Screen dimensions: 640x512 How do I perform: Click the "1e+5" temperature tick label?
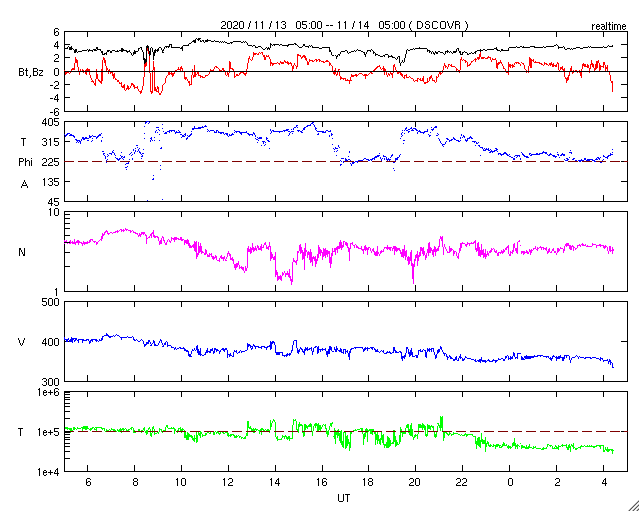pyautogui.click(x=48, y=432)
